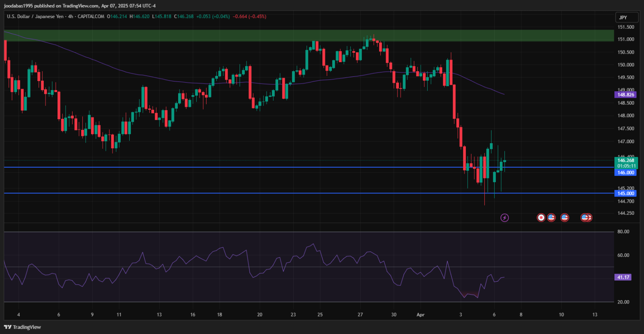Open the JPY currency selector

point(623,18)
